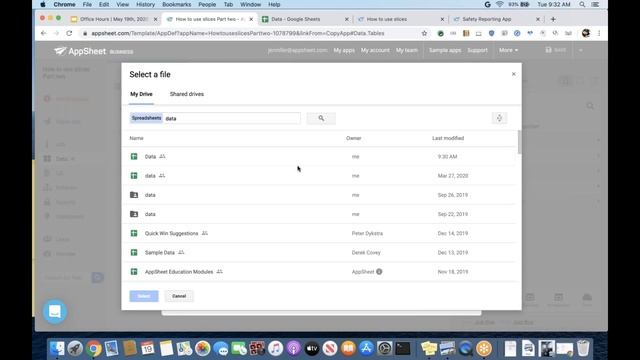640x360 pixels.
Task: Open the Apple menu
Action: pos(43,4)
